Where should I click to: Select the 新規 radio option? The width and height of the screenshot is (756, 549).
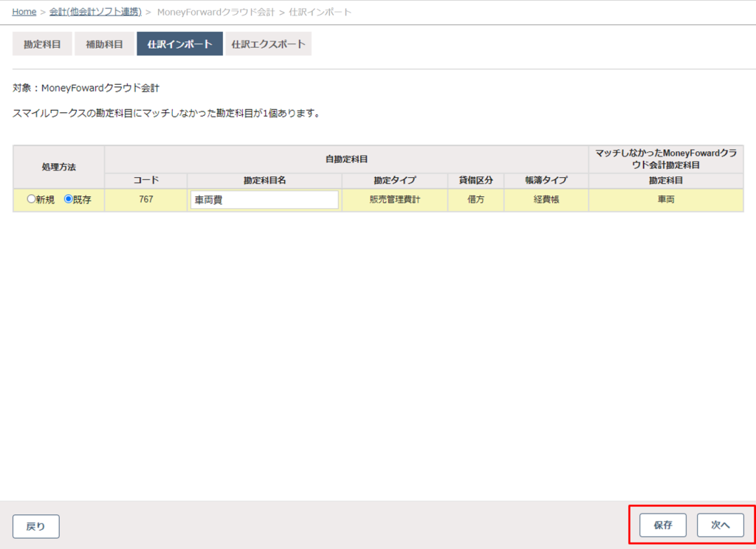31,199
